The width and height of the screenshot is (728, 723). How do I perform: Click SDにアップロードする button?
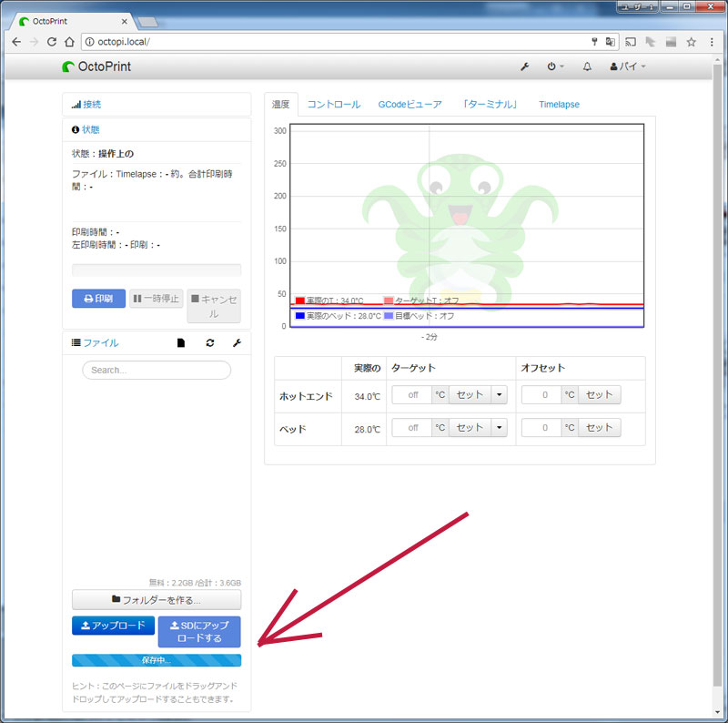[199, 631]
